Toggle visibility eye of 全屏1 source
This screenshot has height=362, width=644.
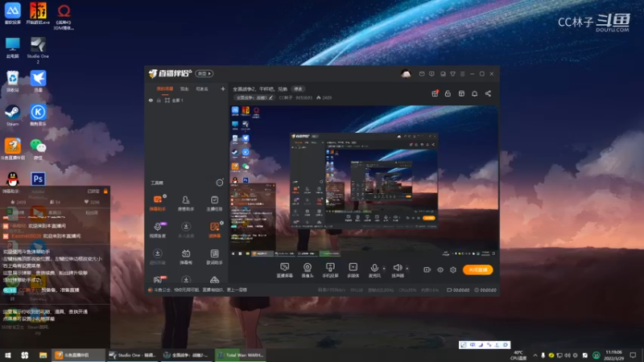(x=151, y=100)
